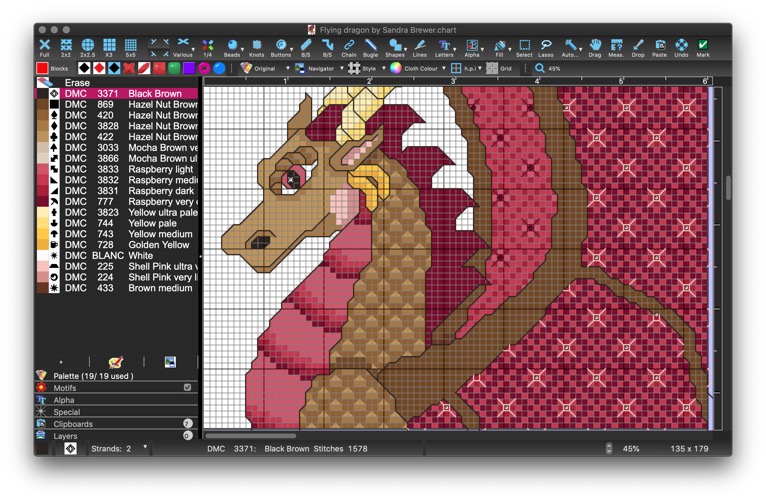Image resolution: width=766 pixels, height=501 pixels.
Task: Enable the red diagonal stripe block style
Action: [x=144, y=68]
